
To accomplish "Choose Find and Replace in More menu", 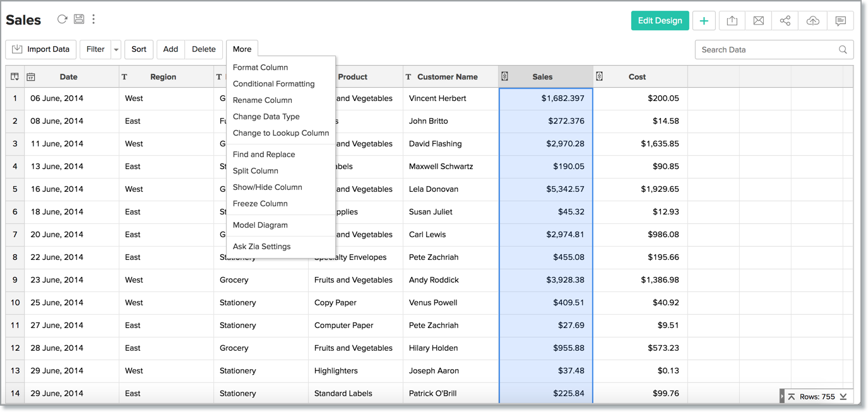I will tap(264, 154).
